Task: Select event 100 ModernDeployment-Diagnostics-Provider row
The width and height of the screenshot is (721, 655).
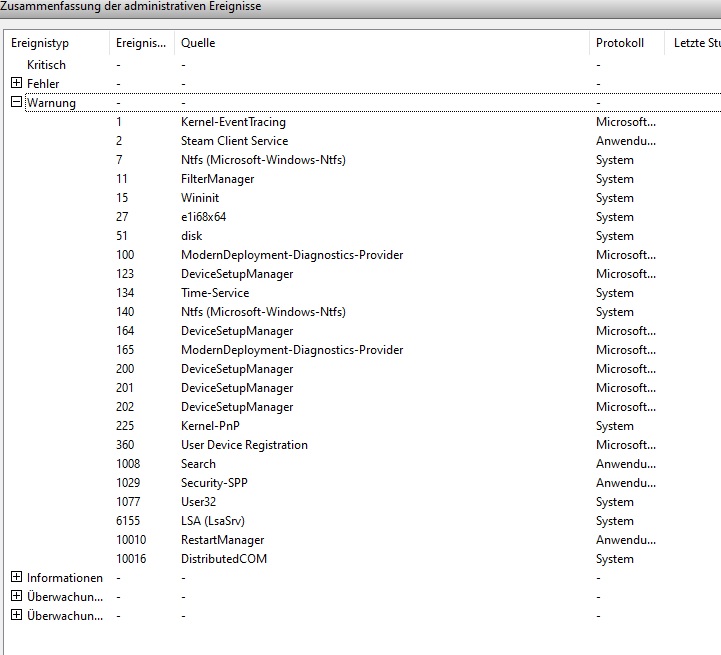Action: (x=362, y=255)
